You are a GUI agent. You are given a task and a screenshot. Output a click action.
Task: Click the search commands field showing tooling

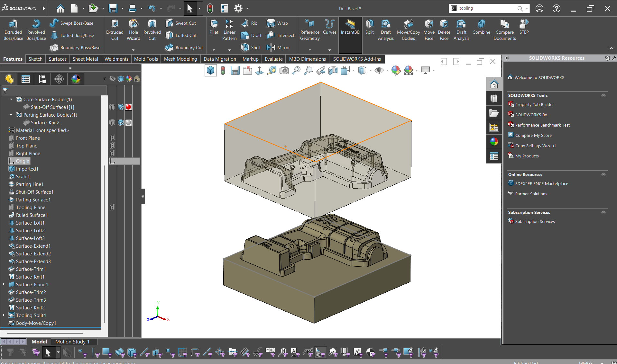[x=486, y=8]
